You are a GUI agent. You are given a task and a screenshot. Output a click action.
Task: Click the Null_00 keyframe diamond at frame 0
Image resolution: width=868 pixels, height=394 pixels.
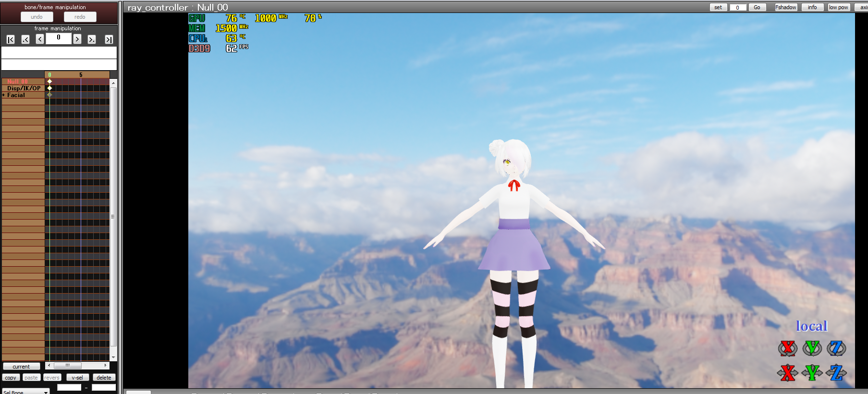pos(49,82)
